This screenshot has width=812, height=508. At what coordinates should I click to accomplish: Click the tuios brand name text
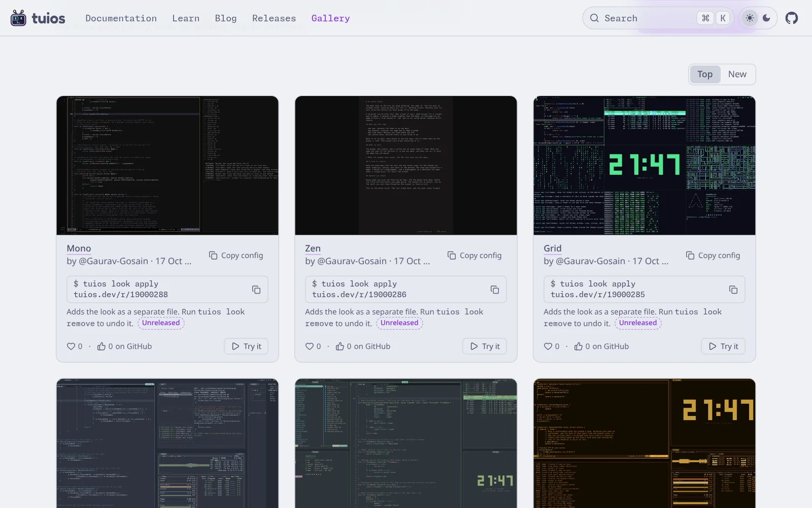click(48, 19)
